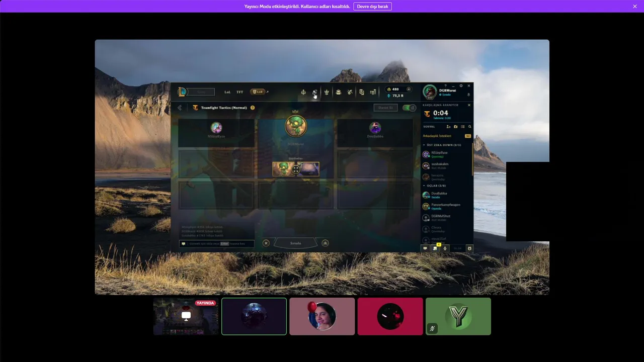Select the grey tactician portrait under the lobby leader
The height and width of the screenshot is (362, 644).
(308, 169)
